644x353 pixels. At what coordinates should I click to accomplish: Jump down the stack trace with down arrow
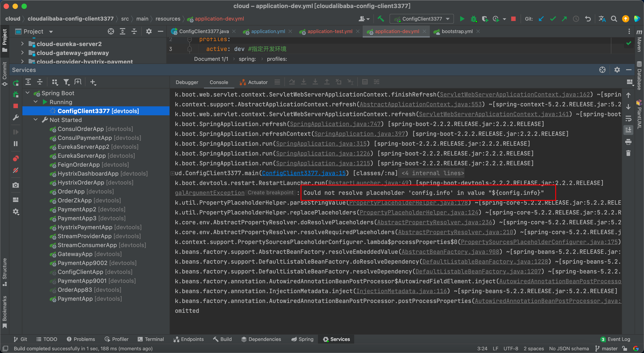click(628, 107)
